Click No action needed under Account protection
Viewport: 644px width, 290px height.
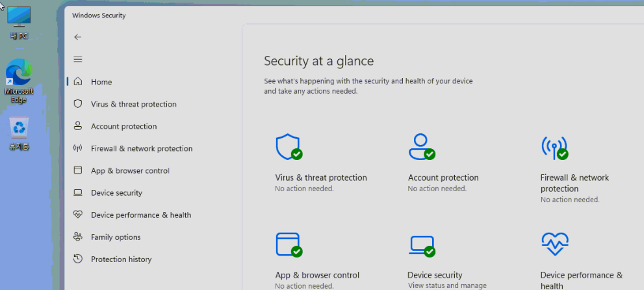point(437,189)
